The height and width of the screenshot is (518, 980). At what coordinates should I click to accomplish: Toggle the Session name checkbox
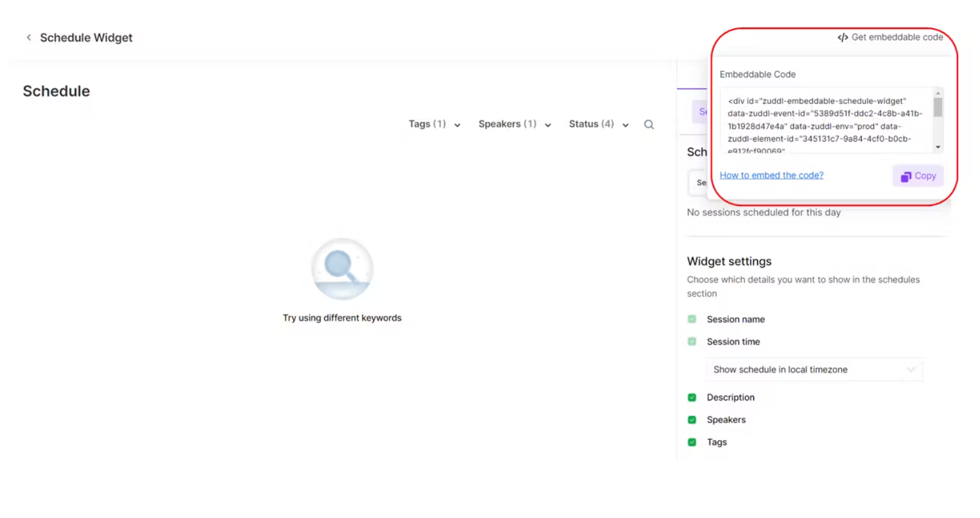[692, 318]
